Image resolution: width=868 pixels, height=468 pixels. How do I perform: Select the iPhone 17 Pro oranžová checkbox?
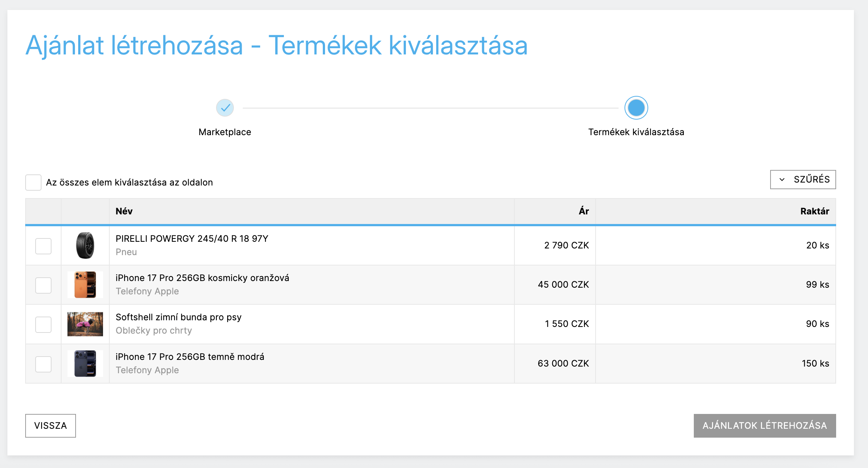click(43, 285)
